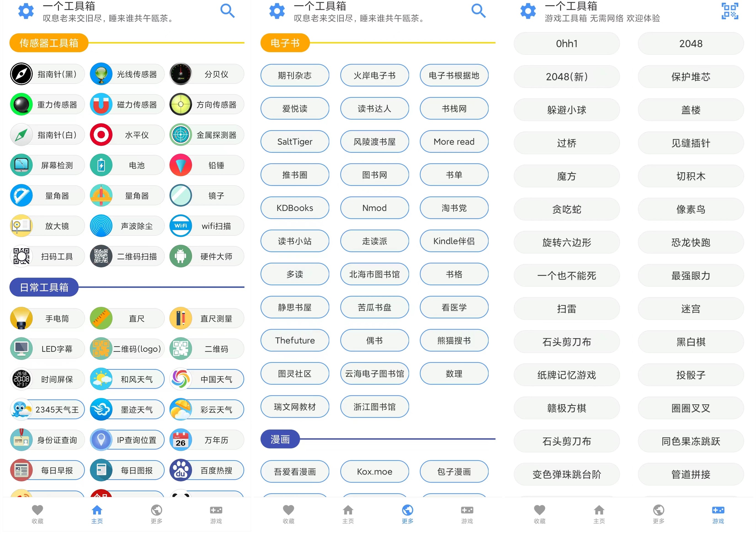Start the 贪吃蛇 snake game
This screenshot has width=756, height=534.
coord(566,209)
